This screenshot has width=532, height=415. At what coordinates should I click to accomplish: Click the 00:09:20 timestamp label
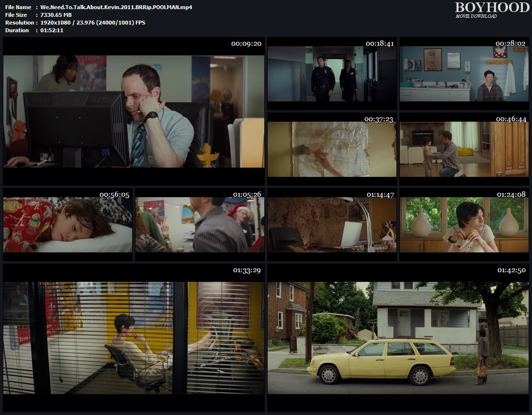[x=246, y=44]
